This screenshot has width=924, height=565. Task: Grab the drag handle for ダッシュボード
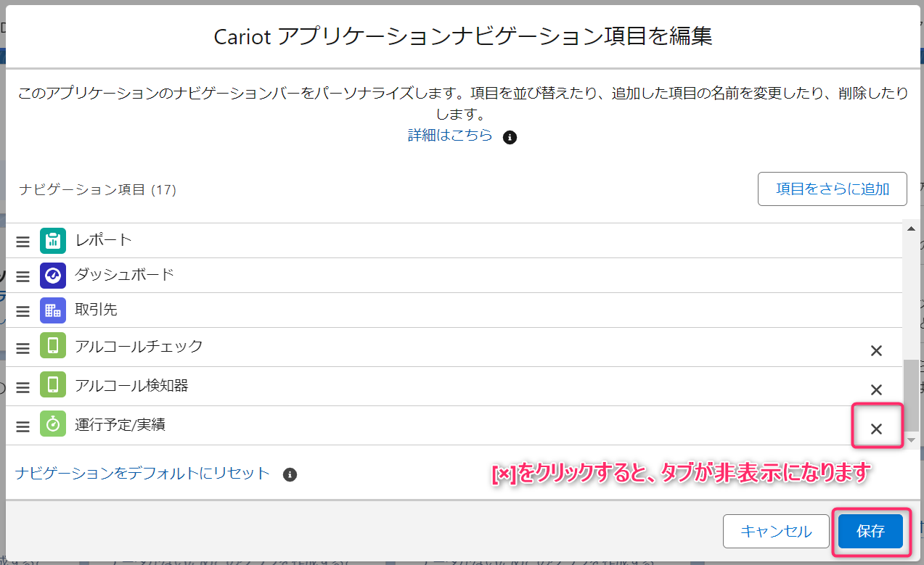23,276
